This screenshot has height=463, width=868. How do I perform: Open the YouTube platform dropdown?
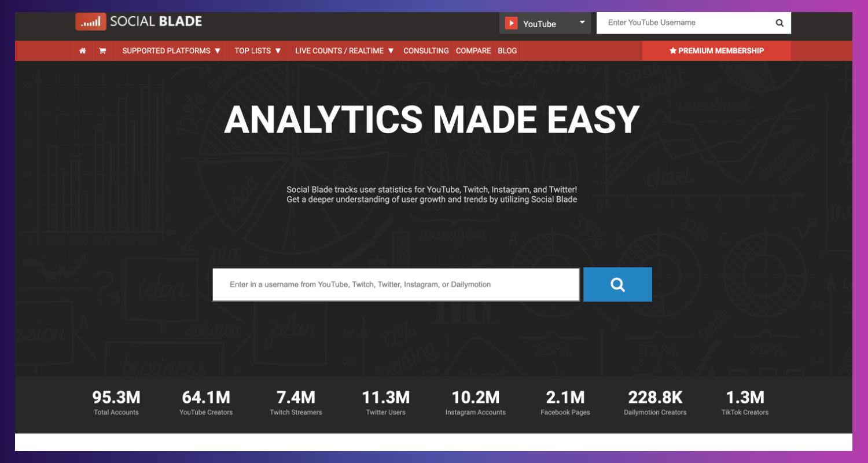click(545, 23)
